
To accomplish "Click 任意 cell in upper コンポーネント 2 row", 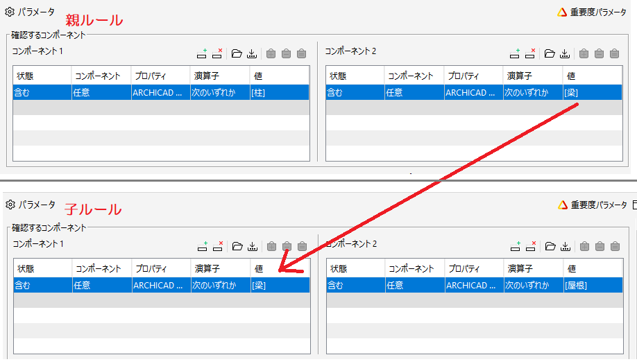I will [414, 92].
